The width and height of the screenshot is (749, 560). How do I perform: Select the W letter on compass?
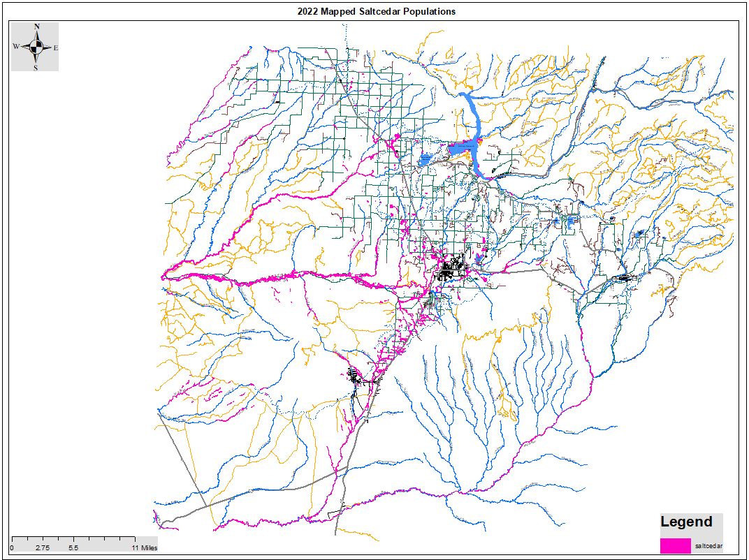click(x=15, y=47)
